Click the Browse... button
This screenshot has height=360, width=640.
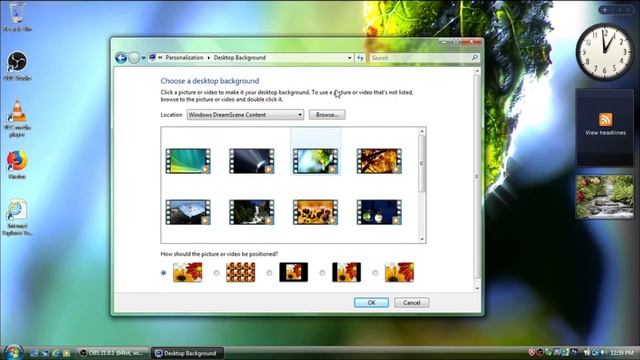click(x=327, y=115)
